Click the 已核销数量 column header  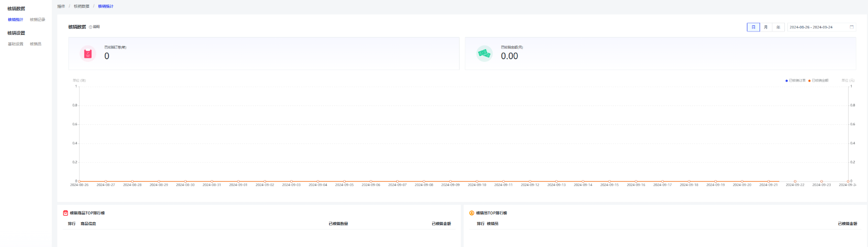[x=338, y=224]
